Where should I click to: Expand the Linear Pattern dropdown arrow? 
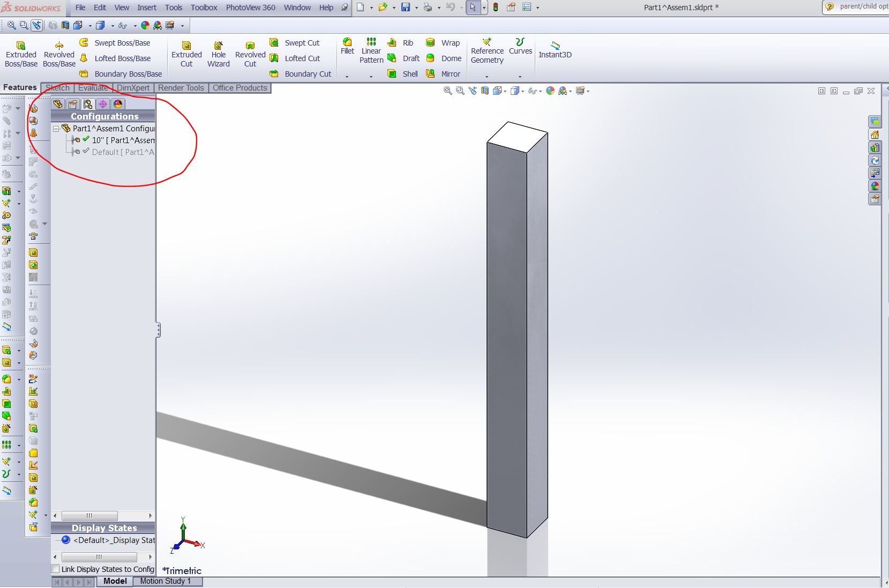coord(371,77)
